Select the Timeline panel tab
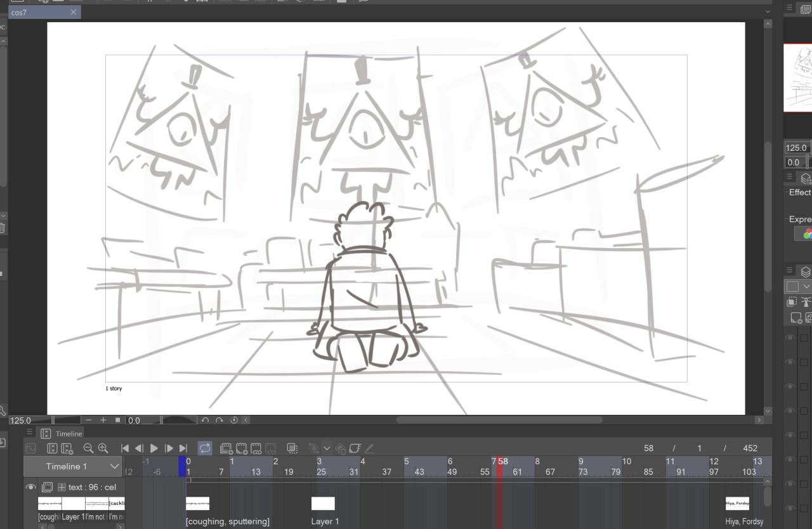Viewport: 812px width, 529px height. coord(69,434)
